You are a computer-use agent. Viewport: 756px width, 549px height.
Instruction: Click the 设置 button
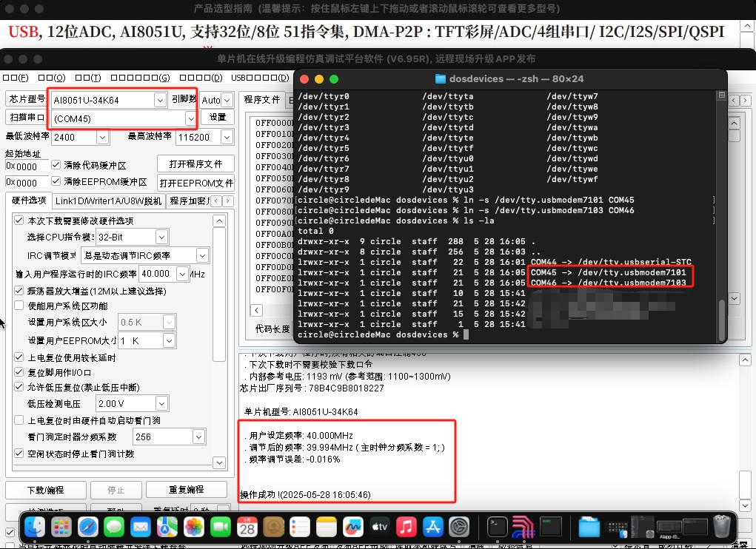point(218,117)
